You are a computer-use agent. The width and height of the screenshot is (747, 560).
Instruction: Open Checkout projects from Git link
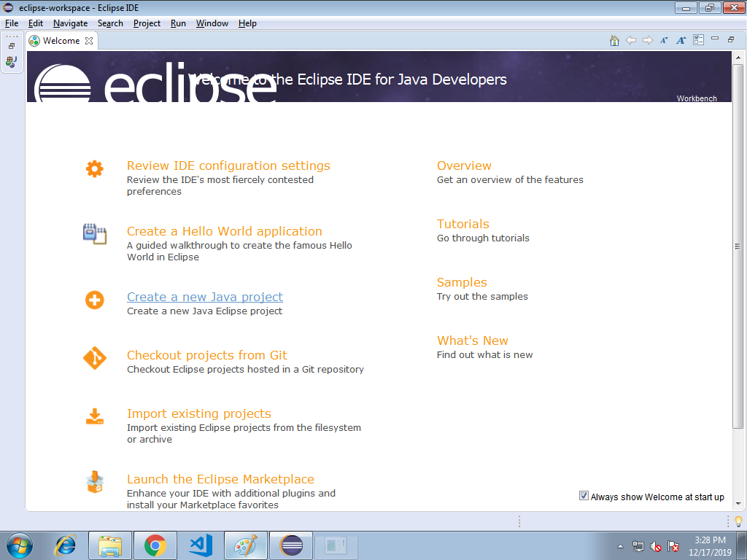206,355
